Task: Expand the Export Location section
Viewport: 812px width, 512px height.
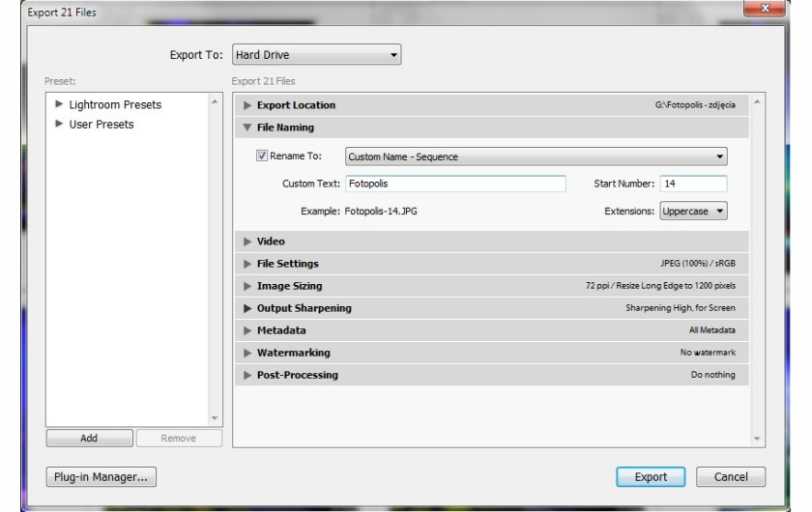Action: (x=247, y=105)
